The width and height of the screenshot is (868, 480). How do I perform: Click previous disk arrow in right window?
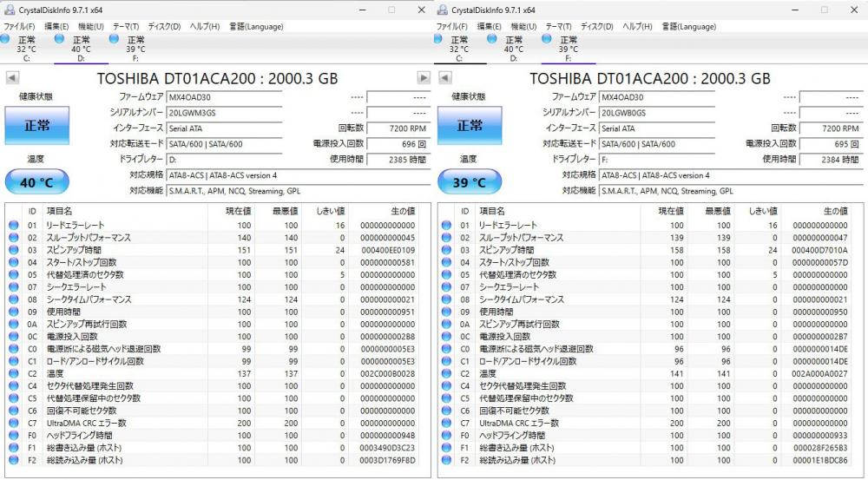445,78
